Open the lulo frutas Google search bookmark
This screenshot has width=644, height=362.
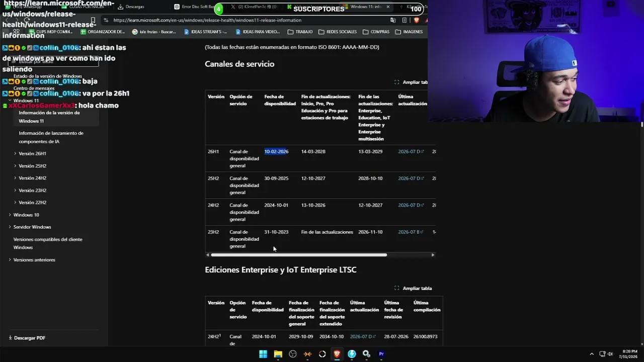tap(154, 32)
